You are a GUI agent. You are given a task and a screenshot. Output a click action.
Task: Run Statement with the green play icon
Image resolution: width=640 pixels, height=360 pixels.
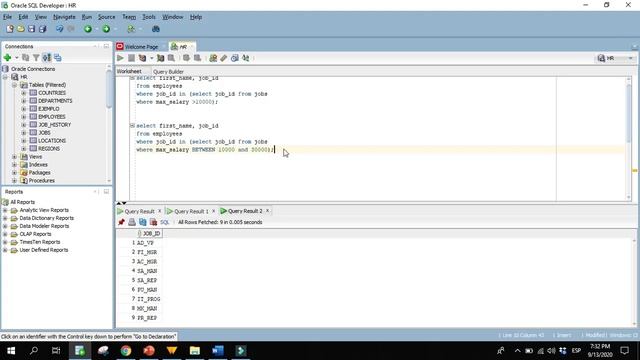point(120,58)
